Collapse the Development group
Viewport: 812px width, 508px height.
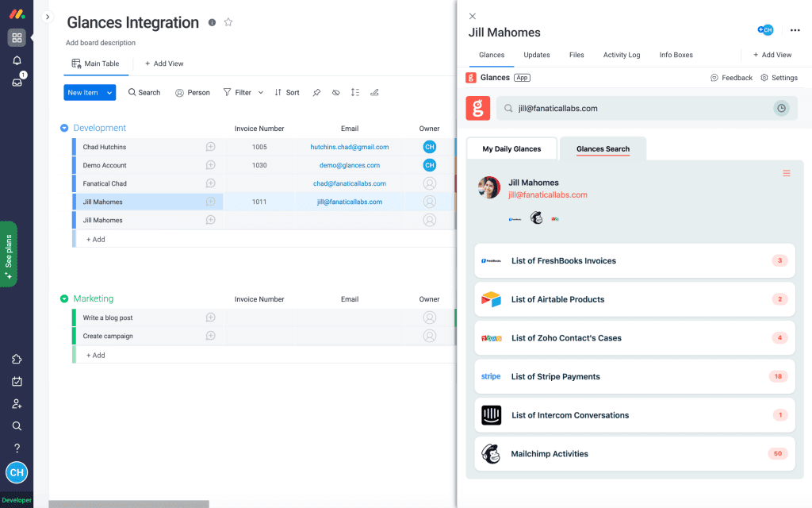click(64, 128)
